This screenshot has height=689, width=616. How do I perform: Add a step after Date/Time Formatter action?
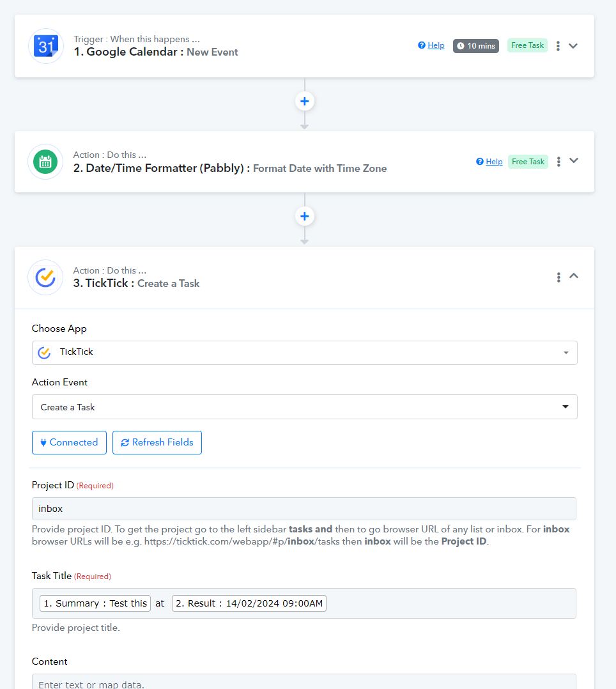tap(304, 216)
